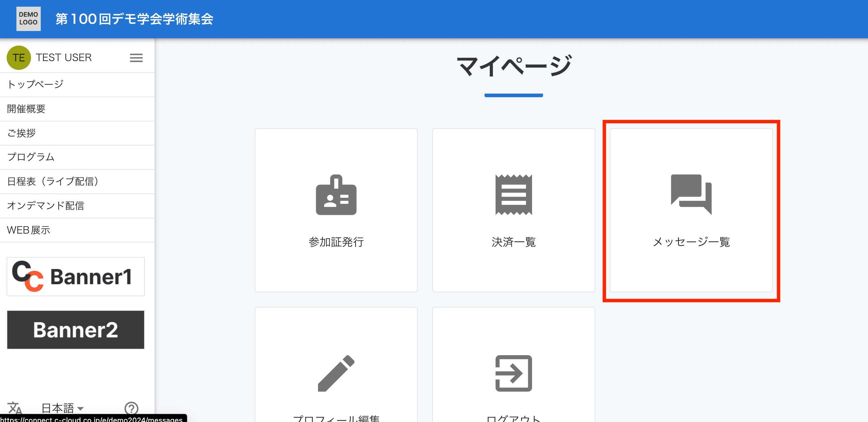Select ご挨拶 in the sidebar
Image resolution: width=868 pixels, height=422 pixels.
click(x=77, y=133)
